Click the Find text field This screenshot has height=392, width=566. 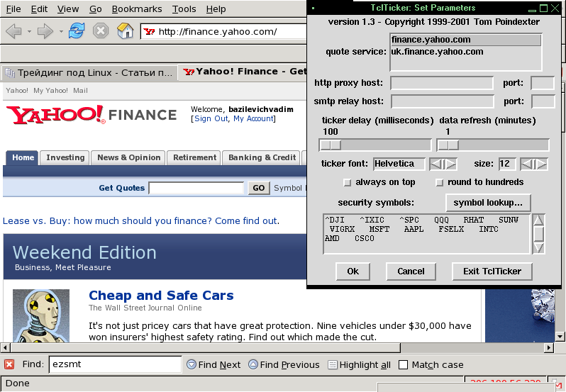115,364
